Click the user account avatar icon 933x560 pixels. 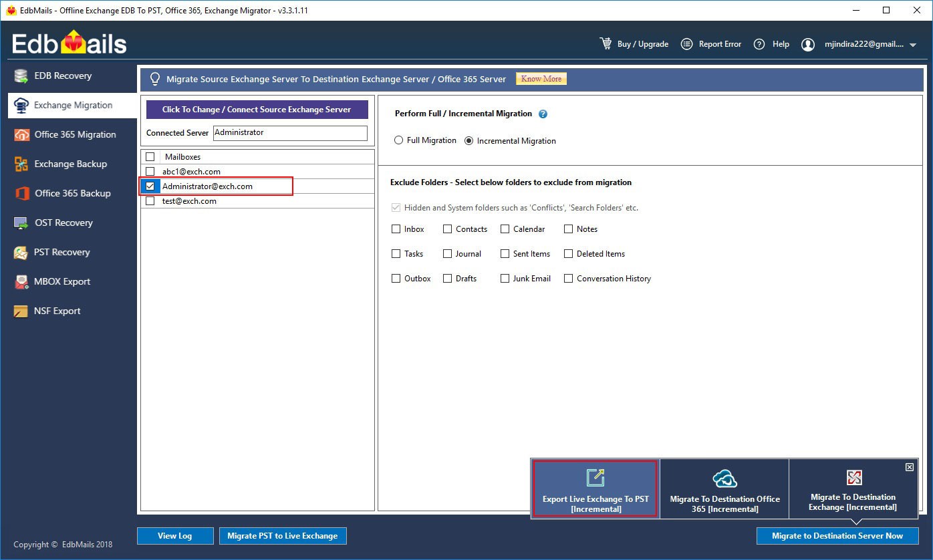pos(808,44)
